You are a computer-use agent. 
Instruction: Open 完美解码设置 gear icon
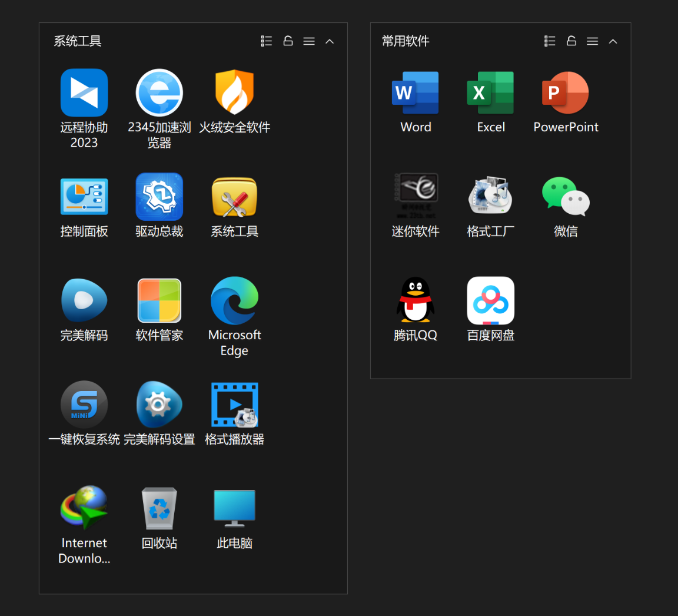159,405
